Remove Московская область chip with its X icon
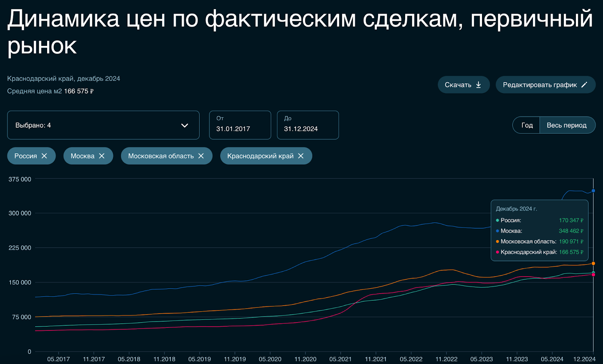Image resolution: width=603 pixels, height=364 pixels. pos(201,156)
